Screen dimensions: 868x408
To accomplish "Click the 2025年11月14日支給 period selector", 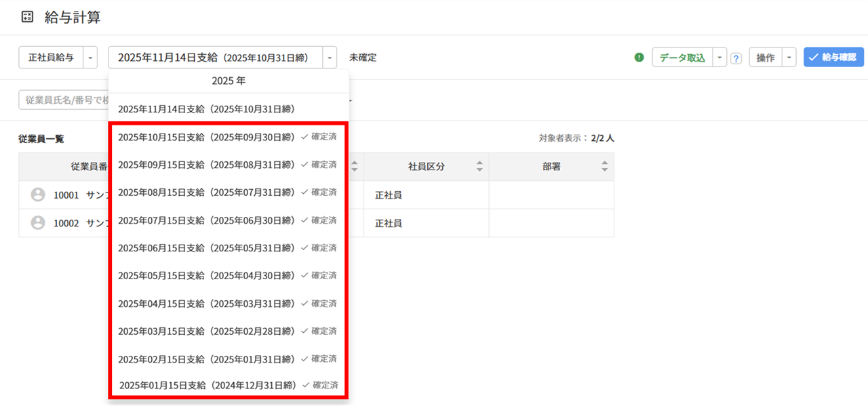I will 216,58.
